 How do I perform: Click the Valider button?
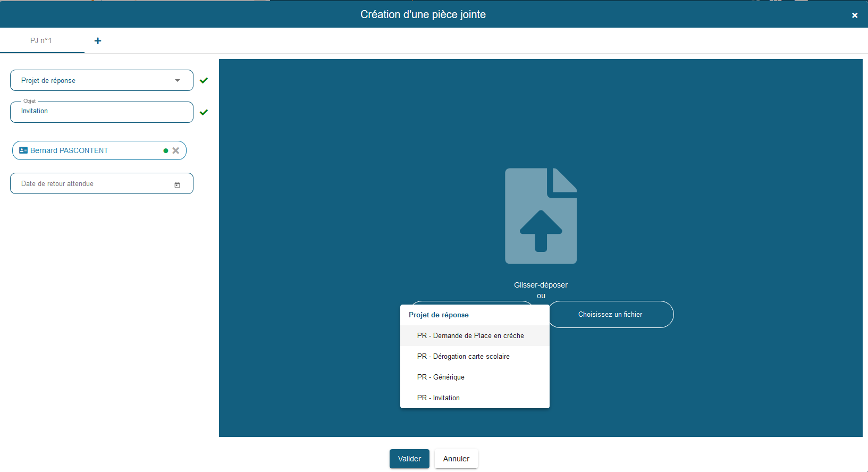click(x=409, y=459)
